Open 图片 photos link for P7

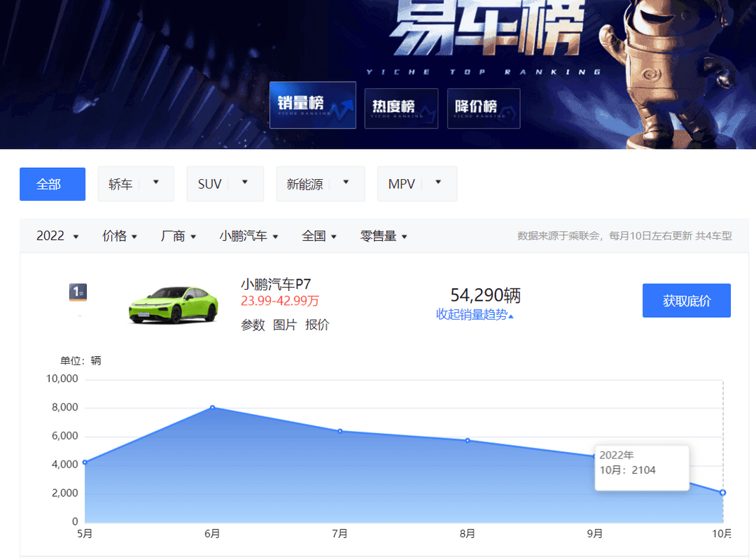pos(284,325)
